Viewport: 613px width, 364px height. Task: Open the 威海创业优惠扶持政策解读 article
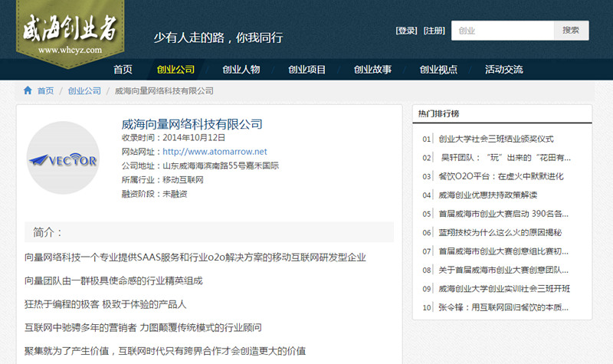point(487,195)
